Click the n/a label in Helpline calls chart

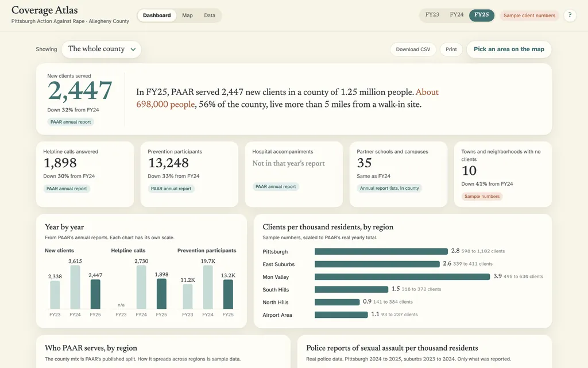[x=121, y=305]
